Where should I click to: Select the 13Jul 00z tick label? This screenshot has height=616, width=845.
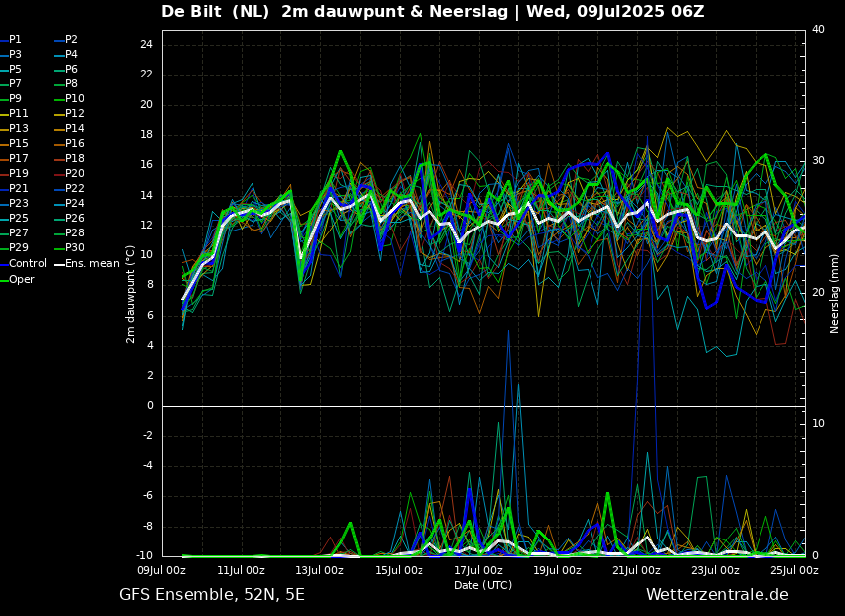click(x=320, y=570)
